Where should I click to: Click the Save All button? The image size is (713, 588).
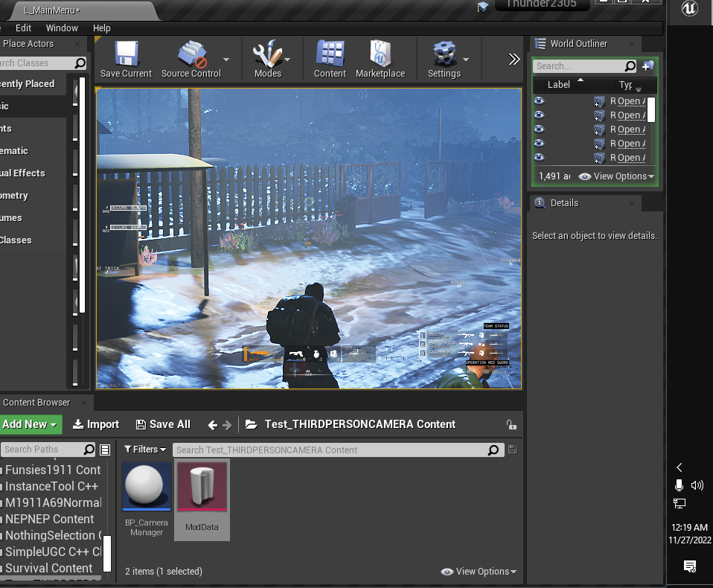tap(163, 424)
